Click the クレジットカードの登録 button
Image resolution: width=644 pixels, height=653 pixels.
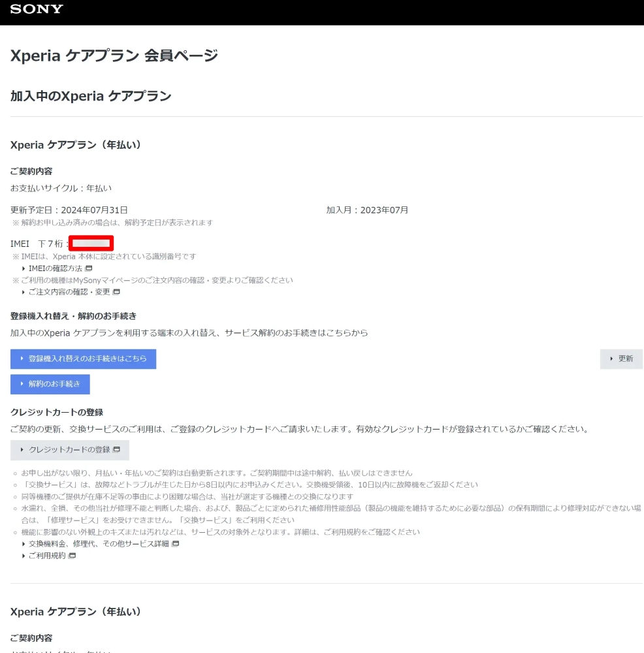tap(70, 450)
